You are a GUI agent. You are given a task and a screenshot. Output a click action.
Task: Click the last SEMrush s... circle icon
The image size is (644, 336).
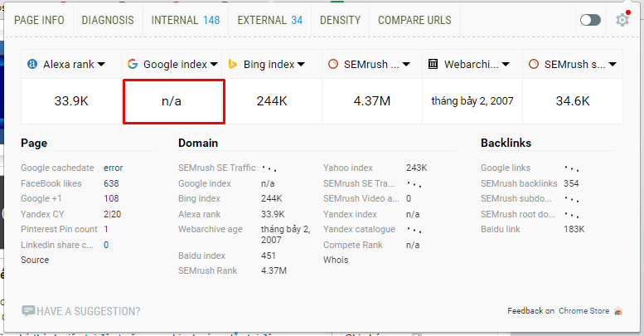(534, 64)
